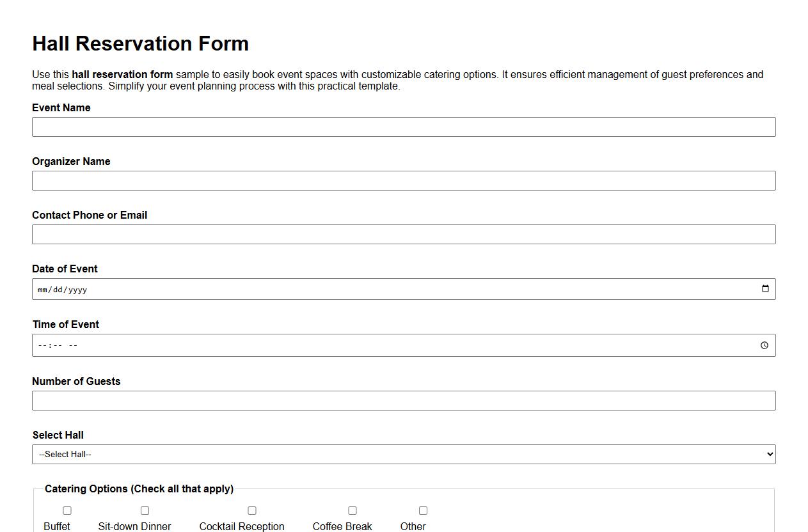Click the Buffet label text
808x532 pixels.
[56, 526]
